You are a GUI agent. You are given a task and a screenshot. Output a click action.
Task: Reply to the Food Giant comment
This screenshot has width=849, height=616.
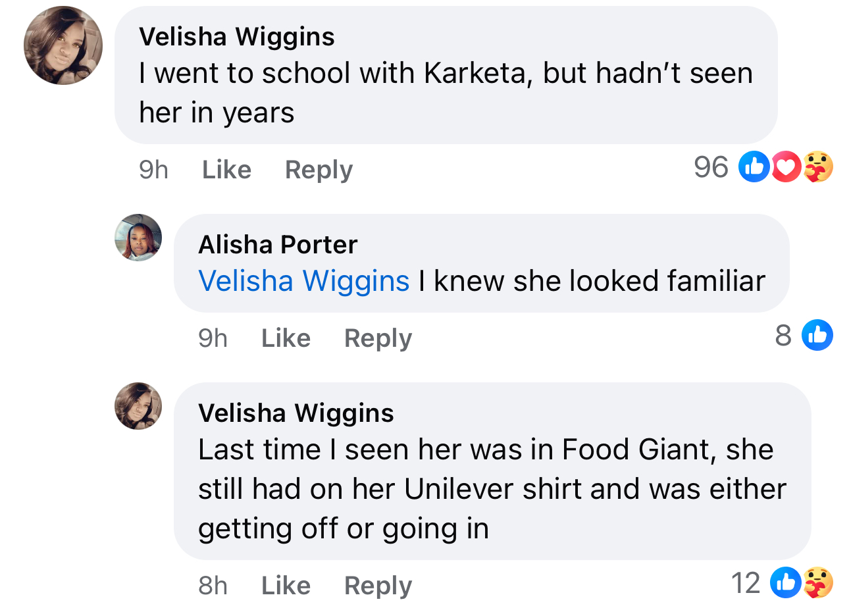pos(378,586)
